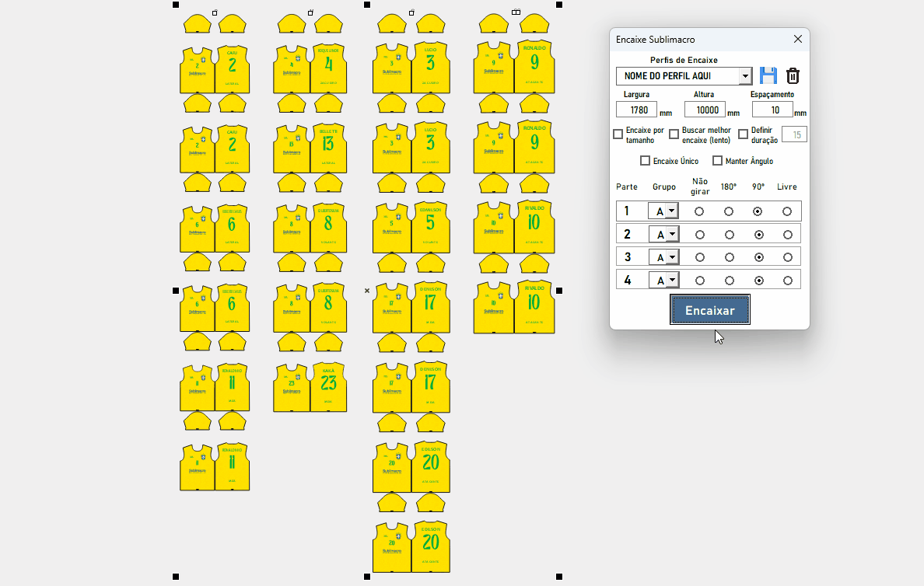The height and width of the screenshot is (586, 924).
Task: Save the nesting profile with the floppy disk icon
Action: 768,75
